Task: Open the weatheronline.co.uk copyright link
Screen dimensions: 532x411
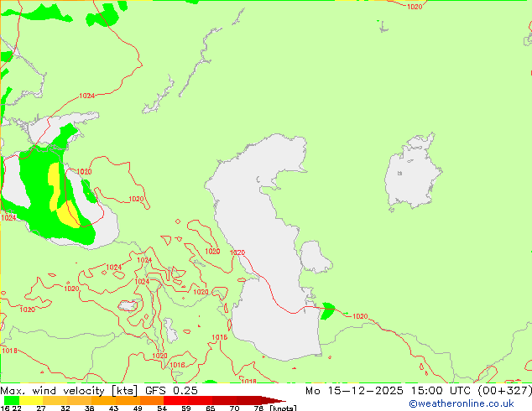Action: point(462,403)
